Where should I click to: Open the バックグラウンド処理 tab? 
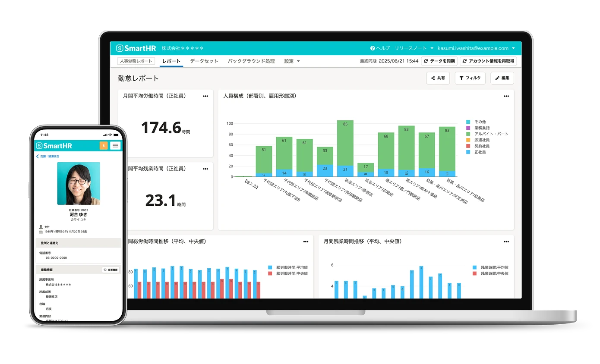(x=251, y=61)
